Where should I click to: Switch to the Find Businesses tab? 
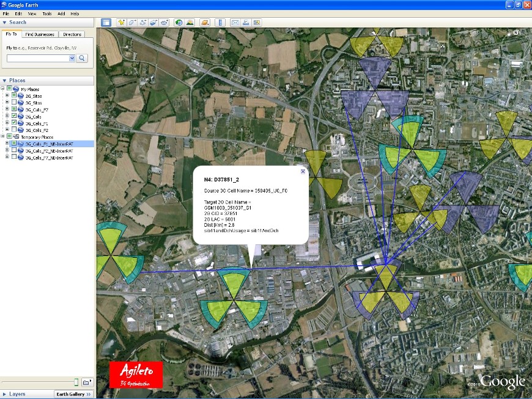(40, 34)
